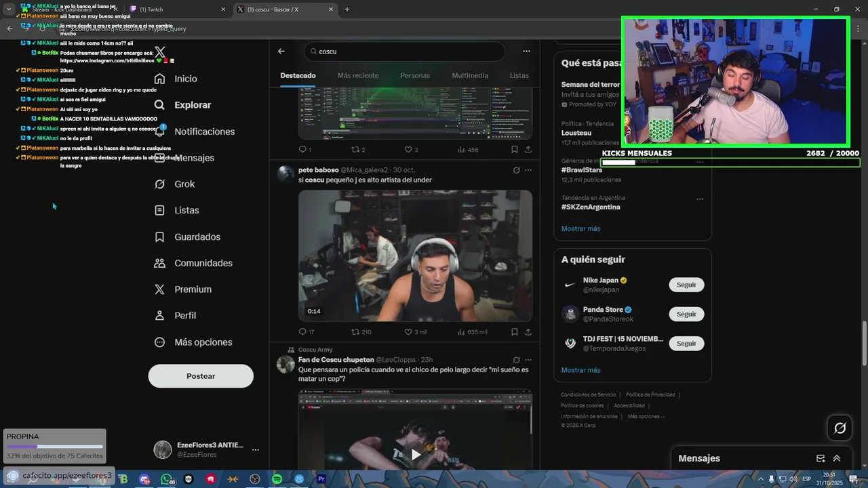Click the microphone icon in system tray
Screen dimensions: 868x488
click(771, 479)
